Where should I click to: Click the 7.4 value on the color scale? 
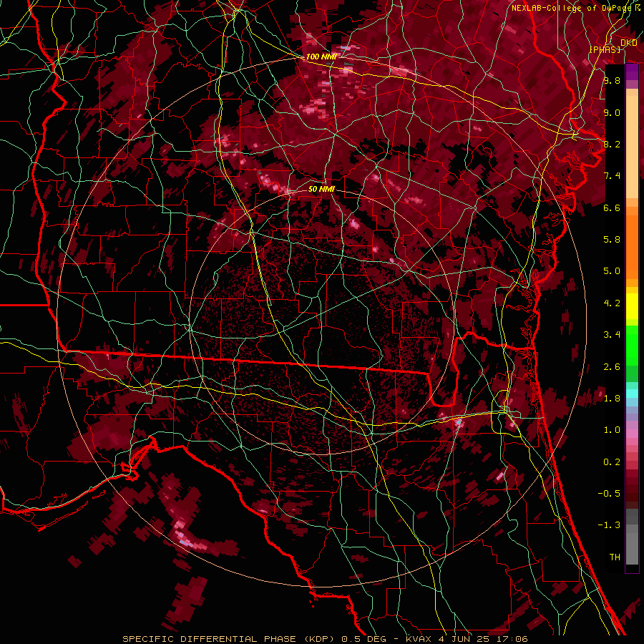[x=612, y=176]
